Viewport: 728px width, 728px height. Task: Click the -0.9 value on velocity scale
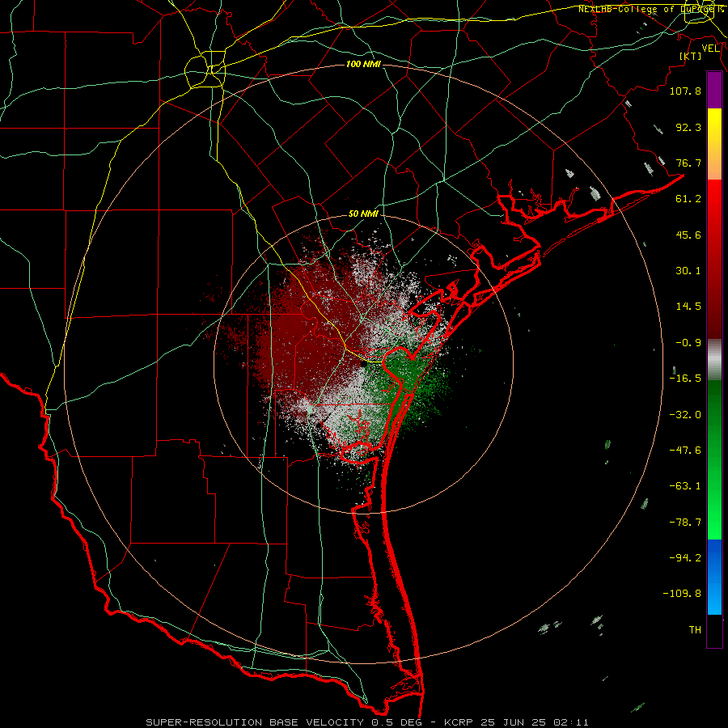tap(688, 343)
